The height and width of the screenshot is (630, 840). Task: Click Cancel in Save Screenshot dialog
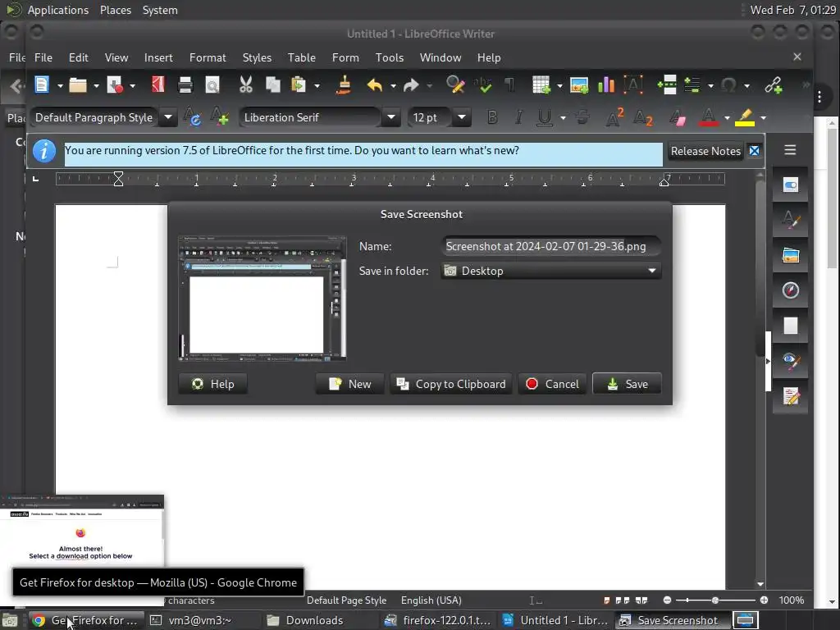[x=552, y=384]
